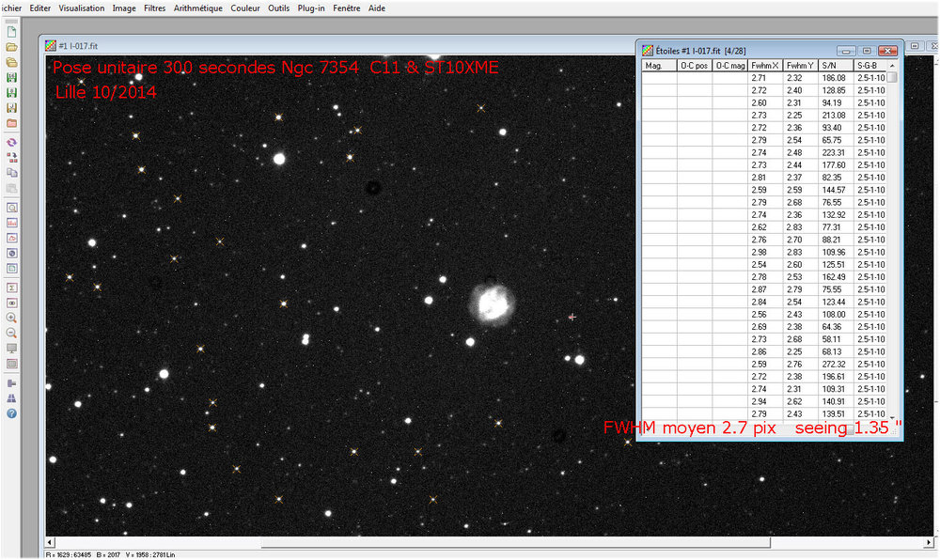Click the I-017.fit image window title icon
The height and width of the screenshot is (560, 940).
(51, 45)
